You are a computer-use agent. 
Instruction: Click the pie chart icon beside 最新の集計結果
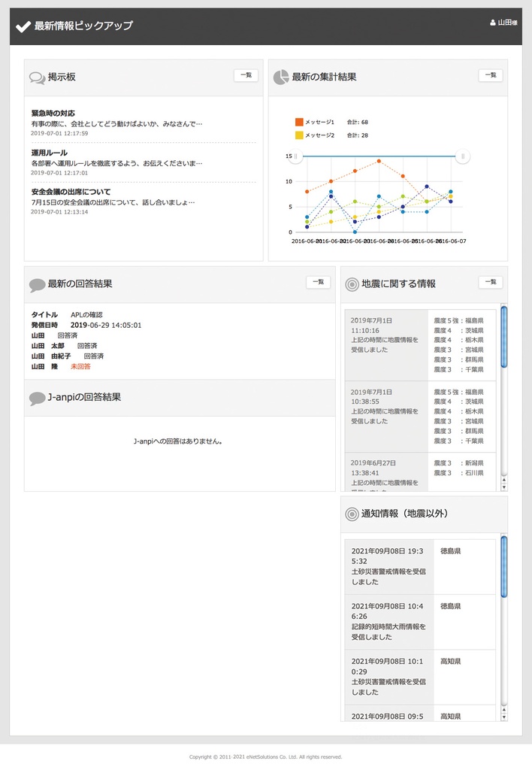click(x=281, y=77)
